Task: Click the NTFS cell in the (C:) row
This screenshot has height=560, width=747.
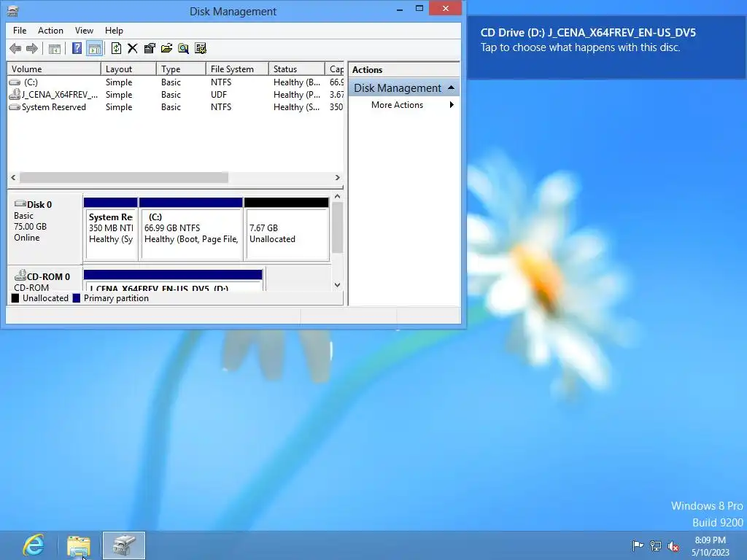Action: 221,82
